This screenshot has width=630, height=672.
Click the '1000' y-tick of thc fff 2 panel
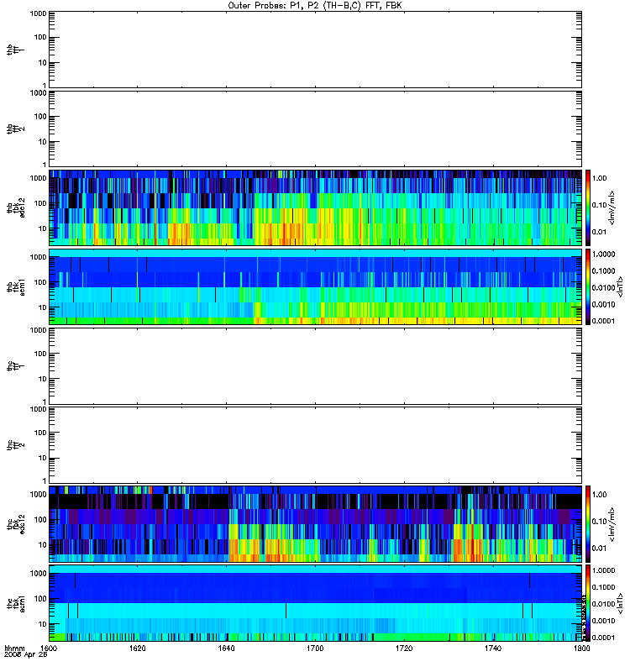coord(39,409)
